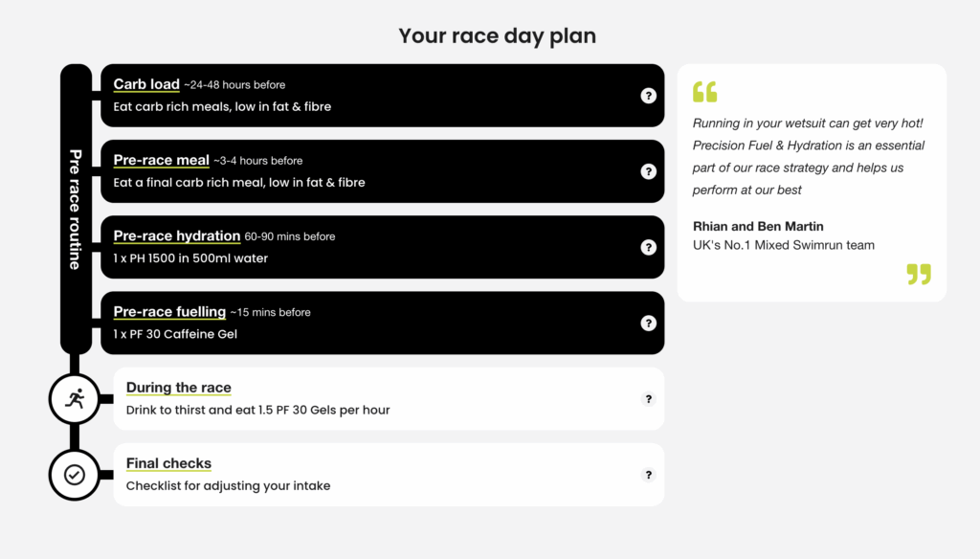Screen dimensions: 980x559
Task: Click the question mark beside Pre-race meal
Action: 648,171
